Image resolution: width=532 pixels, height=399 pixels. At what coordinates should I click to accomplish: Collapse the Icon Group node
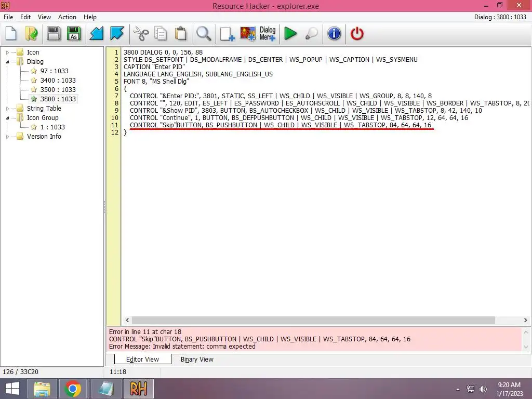pyautogui.click(x=7, y=118)
